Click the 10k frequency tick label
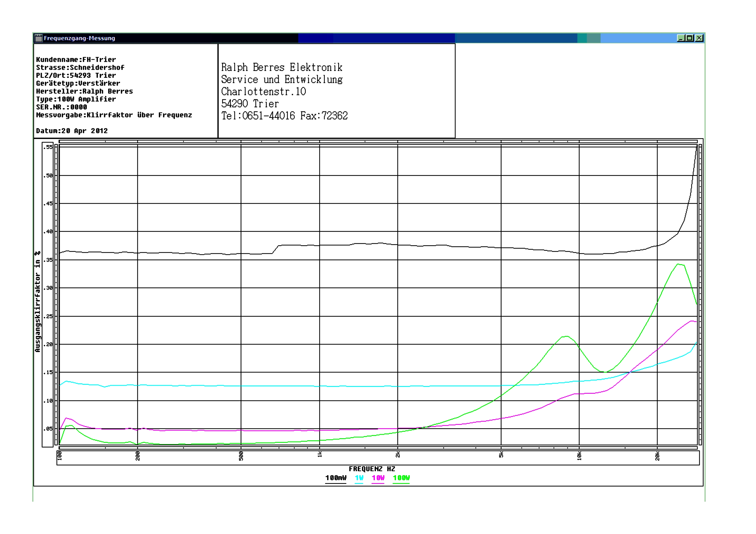Viewport: 756px width, 534px height. (x=579, y=456)
